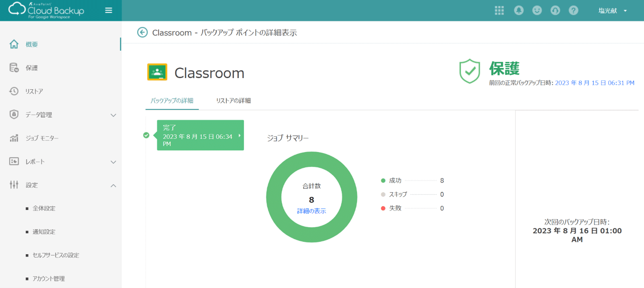
Task: Open the notifications bell icon
Action: [519, 10]
